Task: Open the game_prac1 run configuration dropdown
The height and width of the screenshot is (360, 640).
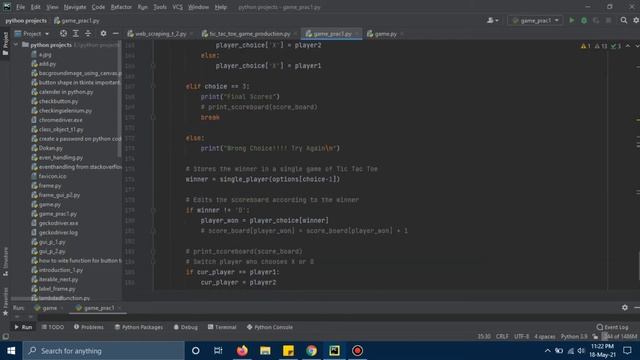Action: point(535,20)
